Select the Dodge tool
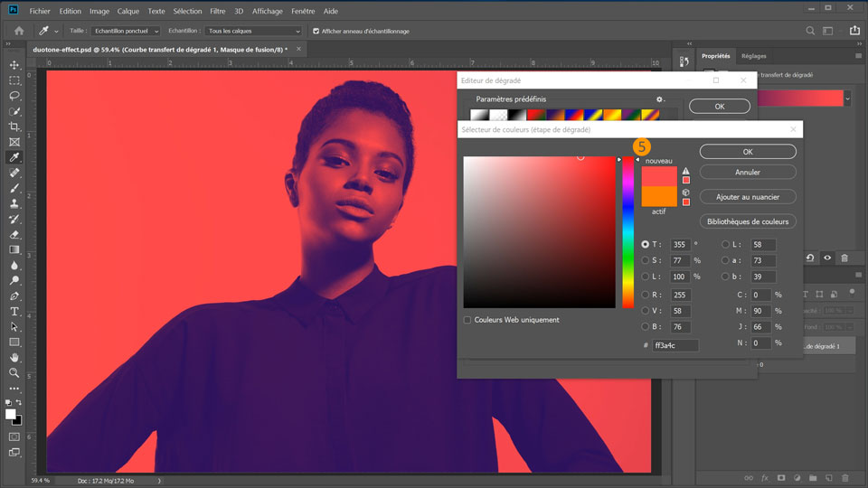Viewport: 868px width, 488px height. (x=14, y=280)
